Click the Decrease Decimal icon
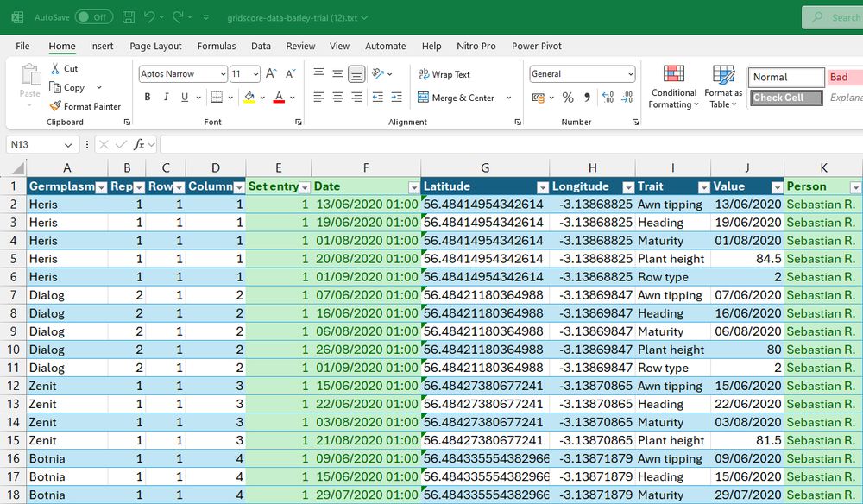Viewport: 863px width, 504px height. [627, 98]
